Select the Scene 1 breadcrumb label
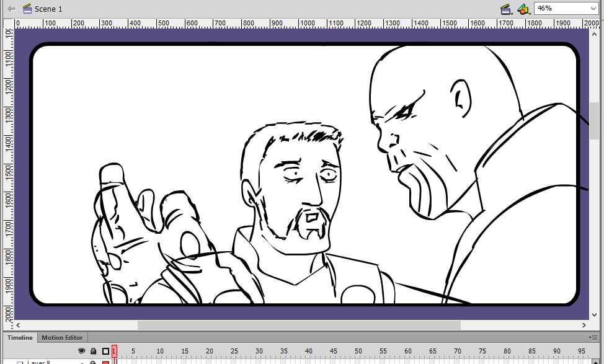 click(x=48, y=9)
